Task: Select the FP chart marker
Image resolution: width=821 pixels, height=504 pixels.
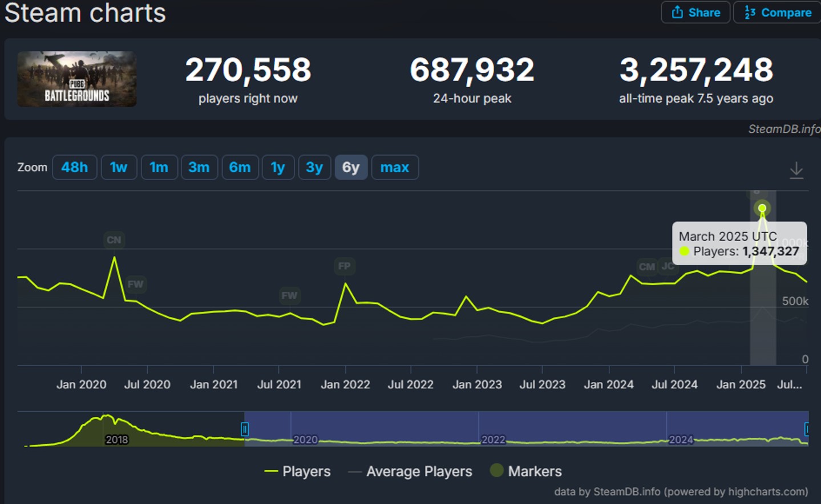Action: [x=344, y=266]
